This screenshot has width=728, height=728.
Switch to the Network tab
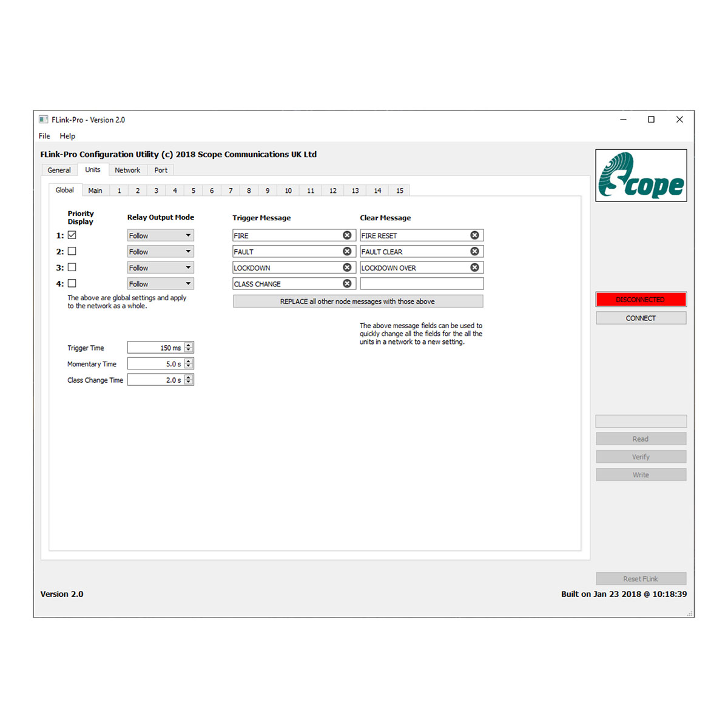tap(127, 170)
